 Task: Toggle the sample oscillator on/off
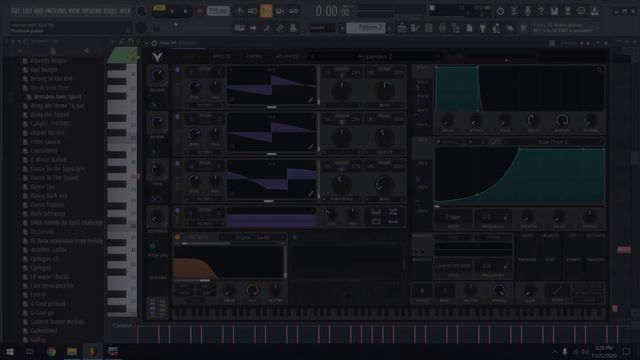(178, 211)
